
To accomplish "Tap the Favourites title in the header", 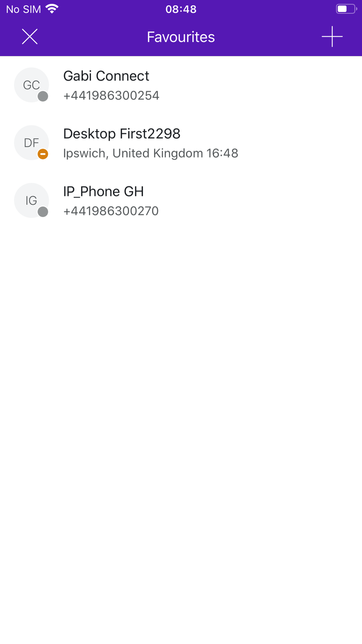I will pyautogui.click(x=181, y=37).
